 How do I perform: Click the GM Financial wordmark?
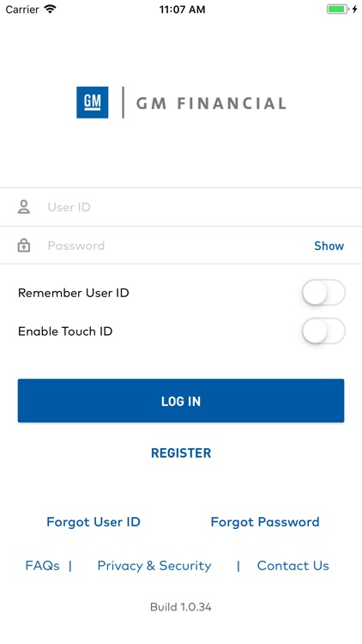point(211,104)
